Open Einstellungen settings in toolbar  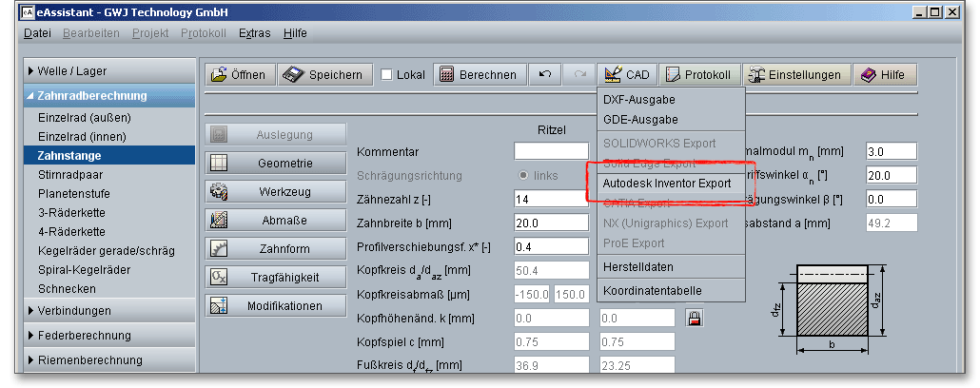click(795, 75)
